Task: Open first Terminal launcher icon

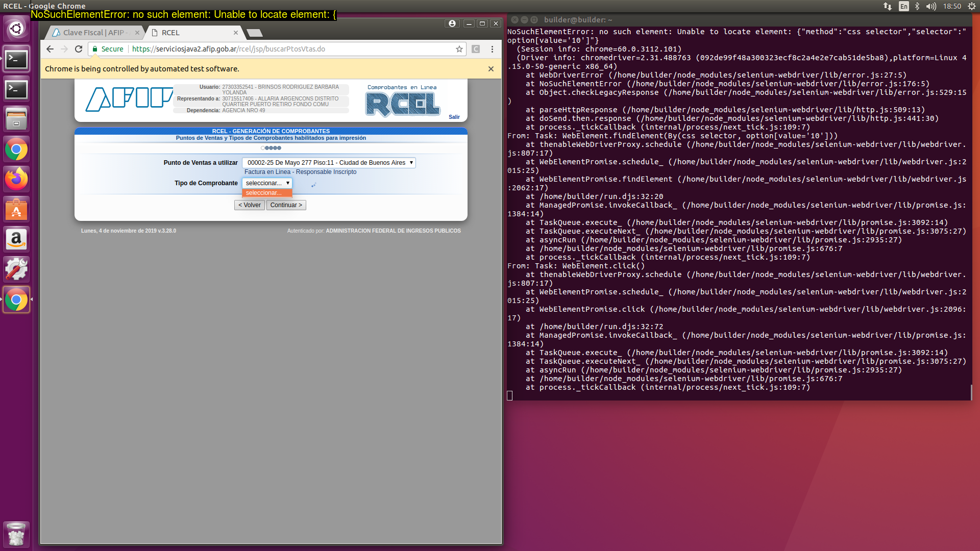Action: (x=16, y=60)
